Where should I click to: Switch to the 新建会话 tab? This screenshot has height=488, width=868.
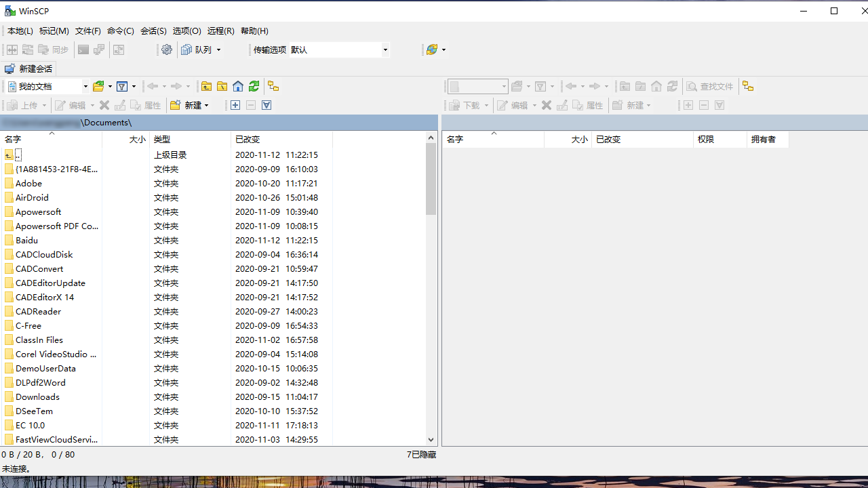pyautogui.click(x=28, y=68)
